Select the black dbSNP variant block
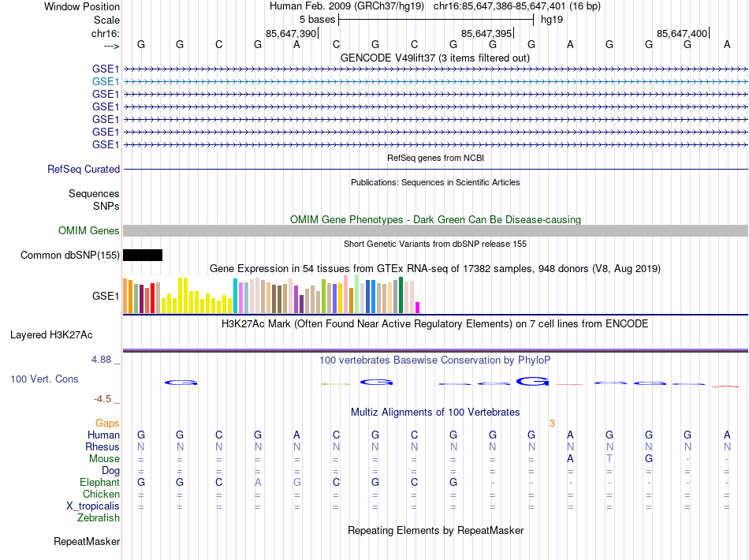The image size is (749, 560). [x=143, y=255]
